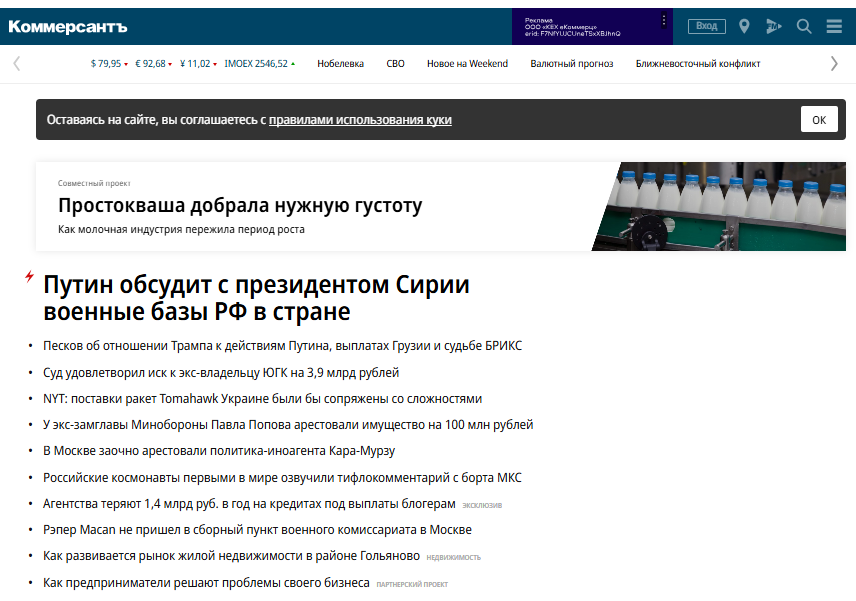
Task: Open the three-dot menu on the ad banner
Action: pyautogui.click(x=664, y=19)
